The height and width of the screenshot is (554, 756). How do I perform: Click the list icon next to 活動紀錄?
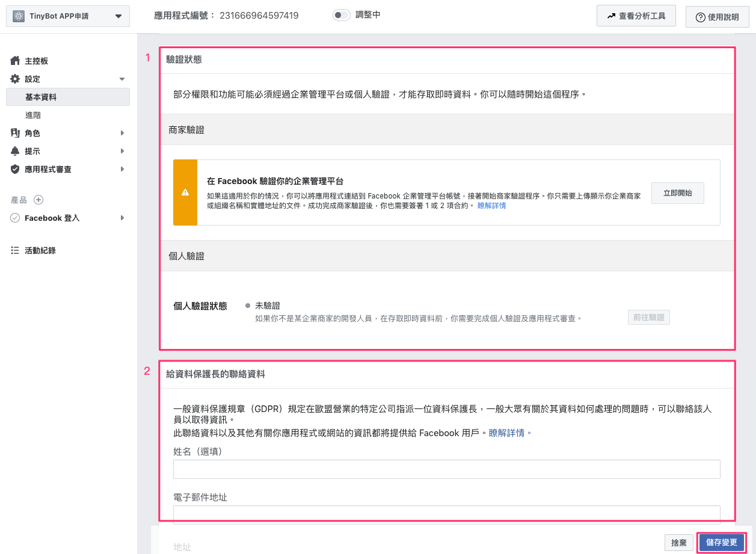pos(16,250)
